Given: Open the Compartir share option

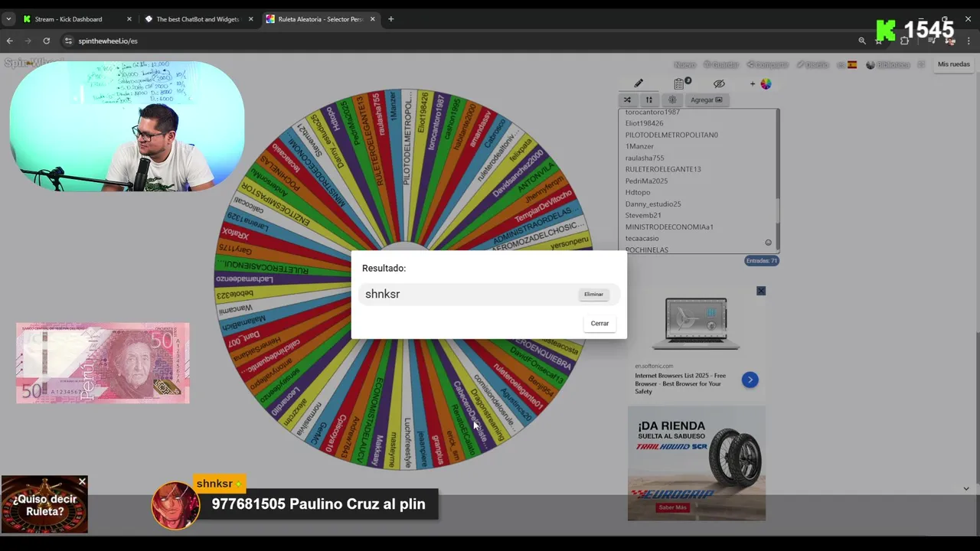Looking at the screenshot, I should click(768, 64).
